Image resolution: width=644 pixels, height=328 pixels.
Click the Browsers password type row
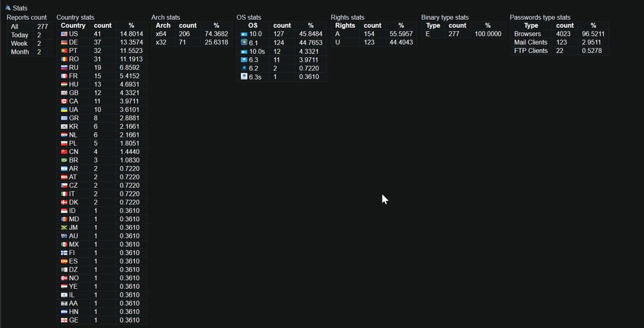tap(527, 34)
